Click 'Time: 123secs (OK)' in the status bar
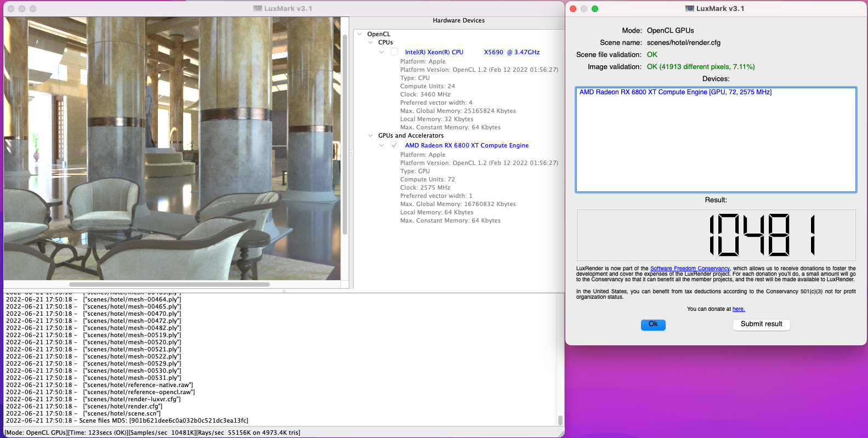Screen dimensions: 868x438 (x=98, y=433)
